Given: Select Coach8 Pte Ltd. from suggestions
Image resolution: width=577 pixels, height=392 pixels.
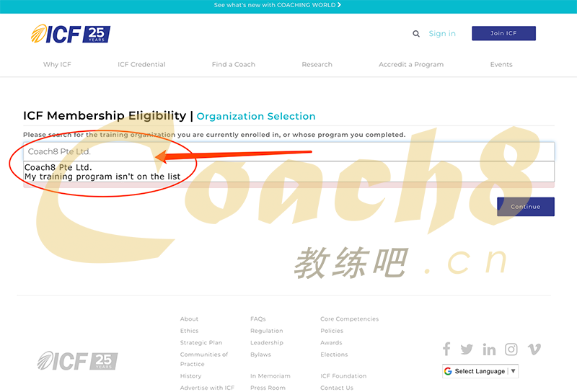Looking at the screenshot, I should 58,167.
